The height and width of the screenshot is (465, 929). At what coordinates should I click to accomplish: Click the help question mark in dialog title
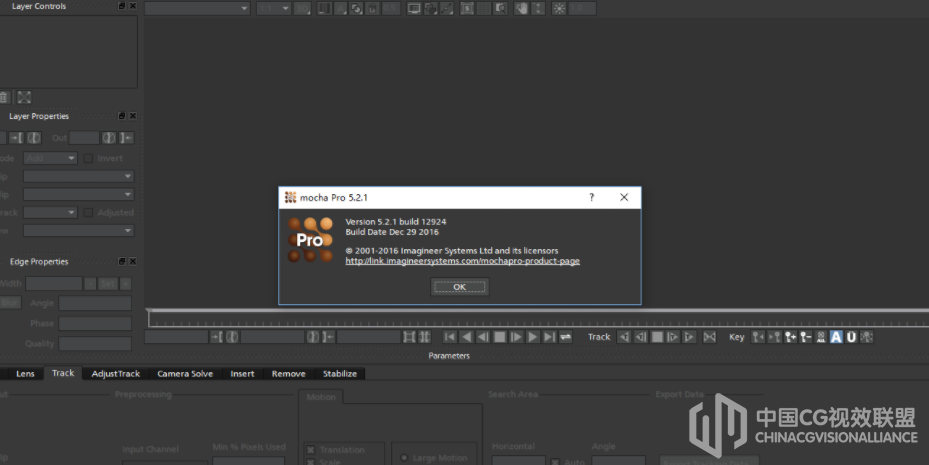(x=591, y=197)
